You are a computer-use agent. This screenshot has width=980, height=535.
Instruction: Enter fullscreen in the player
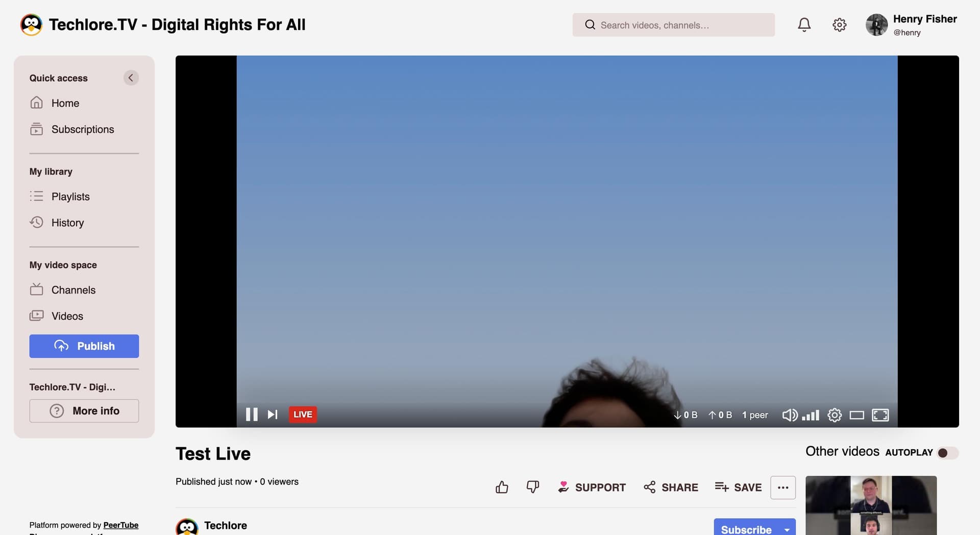point(880,415)
